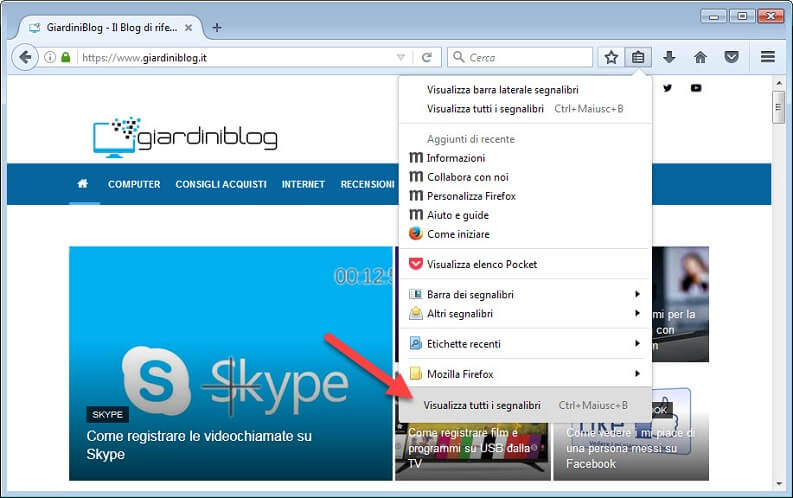Open the address bar history dropdown arrow
This screenshot has width=793, height=498.
401,57
